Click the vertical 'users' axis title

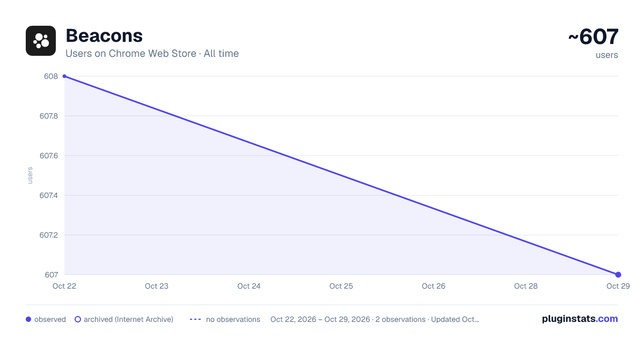coord(30,175)
